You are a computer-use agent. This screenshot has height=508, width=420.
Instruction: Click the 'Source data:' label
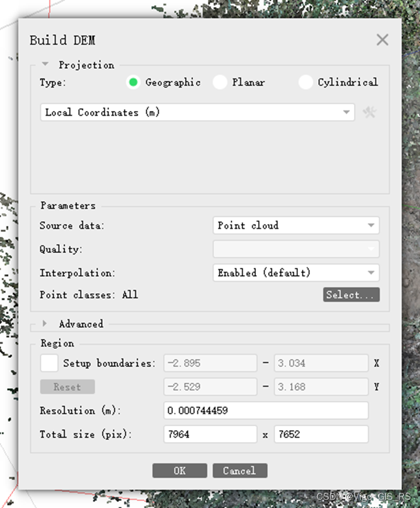72,225
